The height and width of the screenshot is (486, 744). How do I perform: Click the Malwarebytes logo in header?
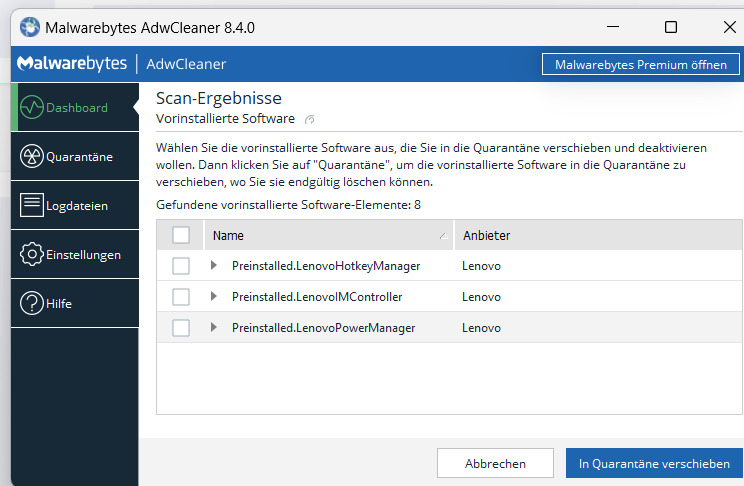(x=70, y=64)
